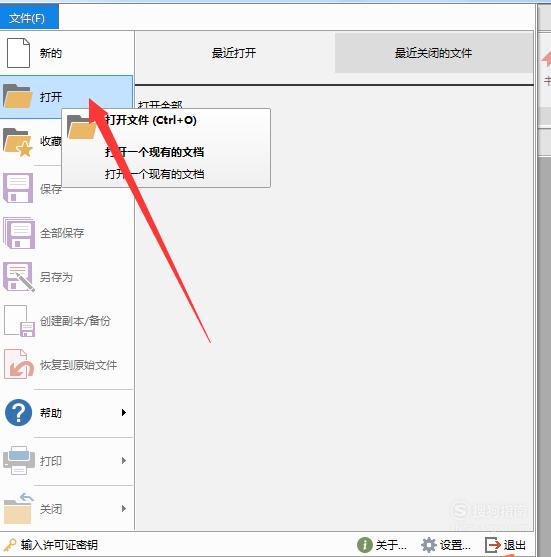Image resolution: width=551 pixels, height=557 pixels.
Task: Click the blank page icon for 新的
Action: [18, 53]
